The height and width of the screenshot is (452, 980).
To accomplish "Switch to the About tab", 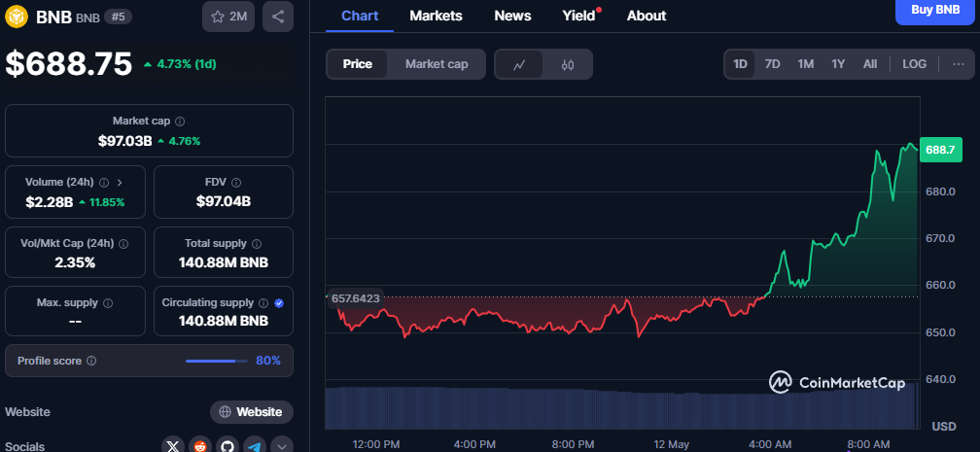I will pos(647,16).
